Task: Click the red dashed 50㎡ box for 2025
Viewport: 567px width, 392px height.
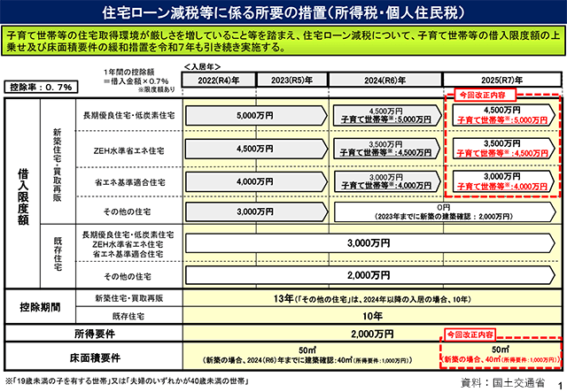Action: pyautogui.click(x=502, y=357)
